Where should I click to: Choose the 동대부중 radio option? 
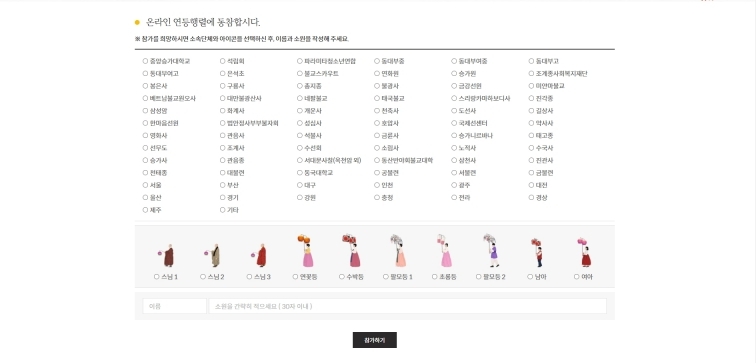pos(377,61)
